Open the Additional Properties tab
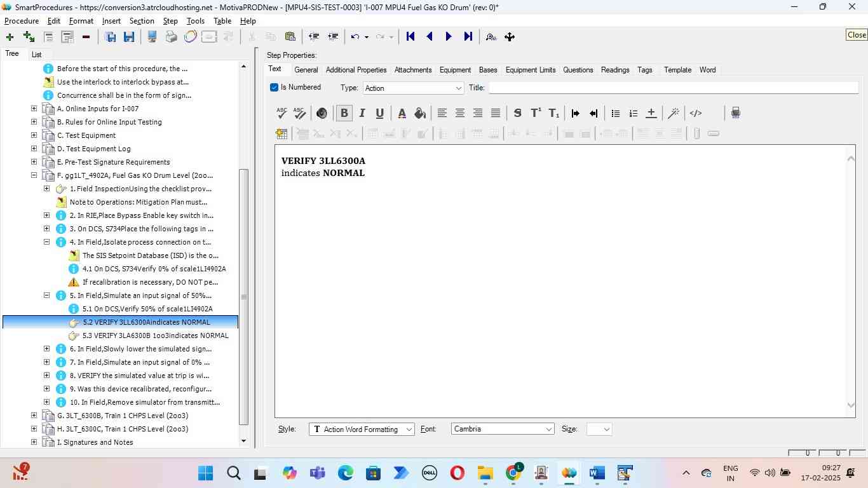868x488 pixels. [x=356, y=70]
